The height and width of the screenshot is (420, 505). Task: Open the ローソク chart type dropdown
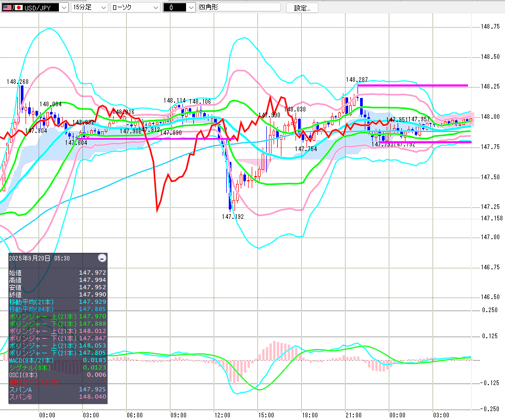pos(134,7)
